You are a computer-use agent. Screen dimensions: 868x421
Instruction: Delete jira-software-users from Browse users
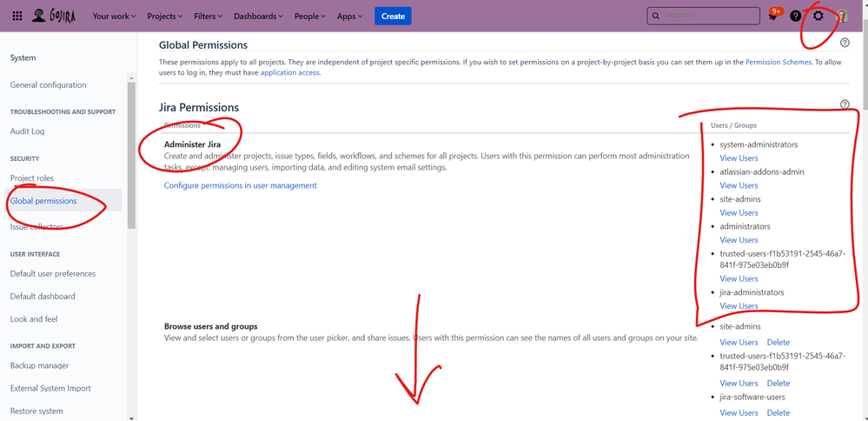[x=779, y=412]
